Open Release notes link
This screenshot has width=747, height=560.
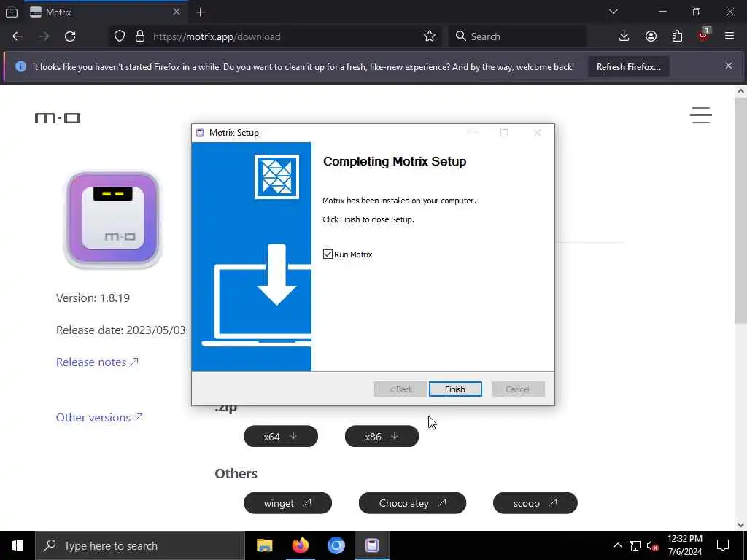click(x=97, y=362)
